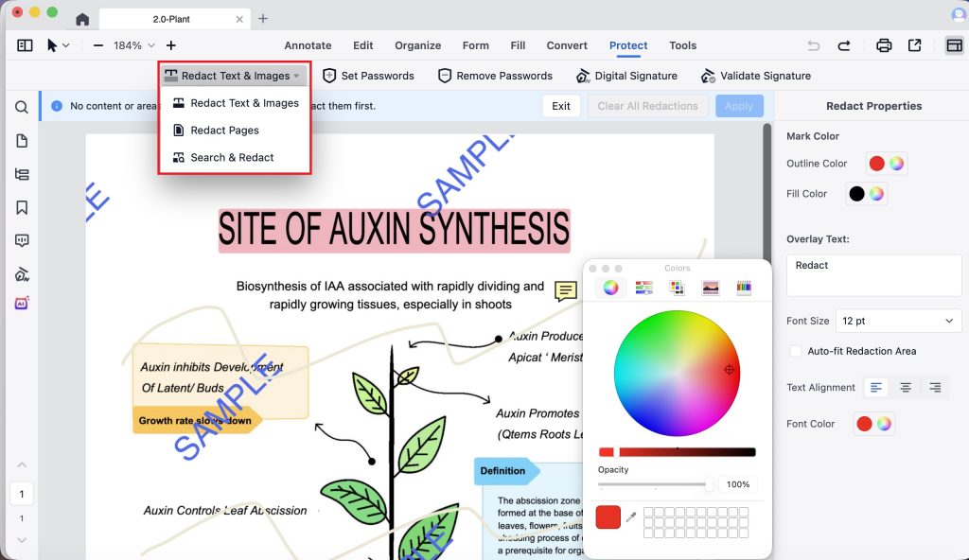Open the Edit tab
This screenshot has width=969, height=560.
[x=362, y=45]
